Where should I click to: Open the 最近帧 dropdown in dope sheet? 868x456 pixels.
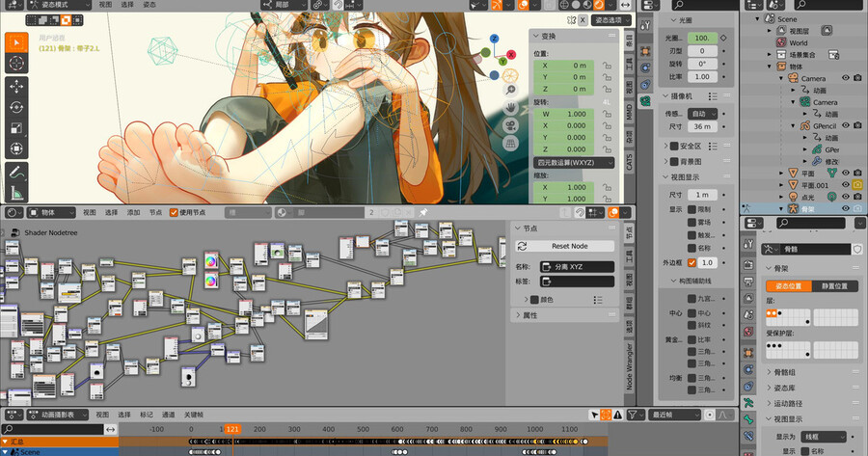coord(675,415)
